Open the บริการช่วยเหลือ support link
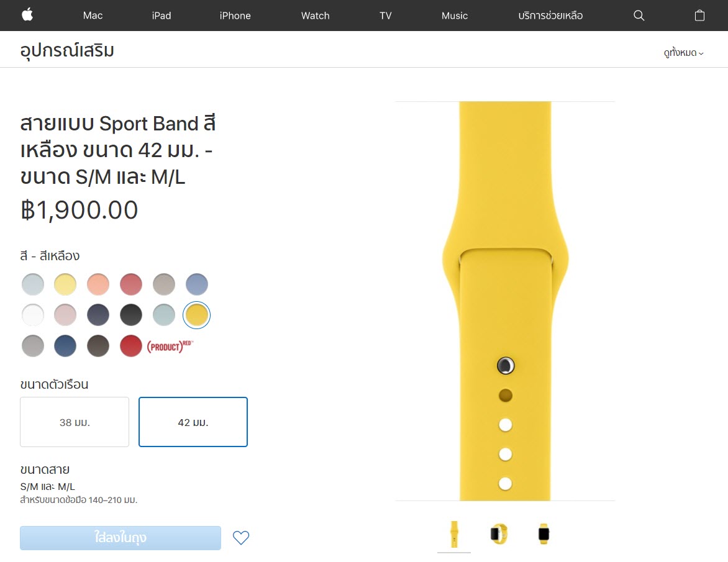728x562 pixels. point(550,16)
